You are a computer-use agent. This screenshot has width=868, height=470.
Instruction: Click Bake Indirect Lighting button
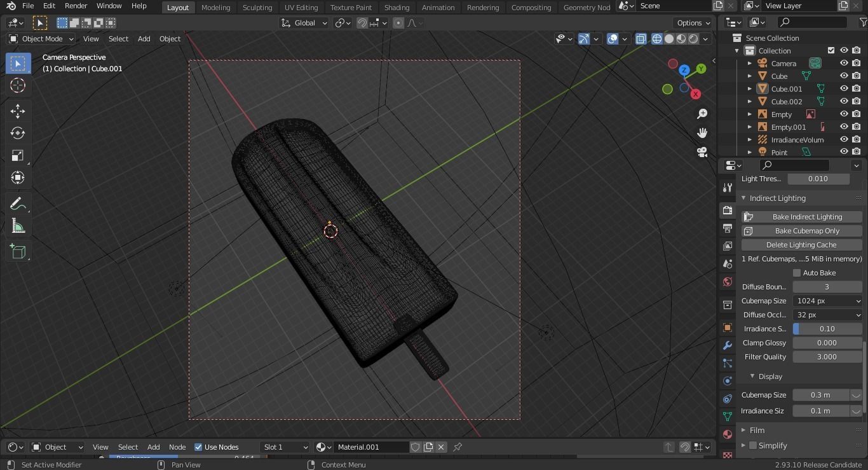pos(801,217)
